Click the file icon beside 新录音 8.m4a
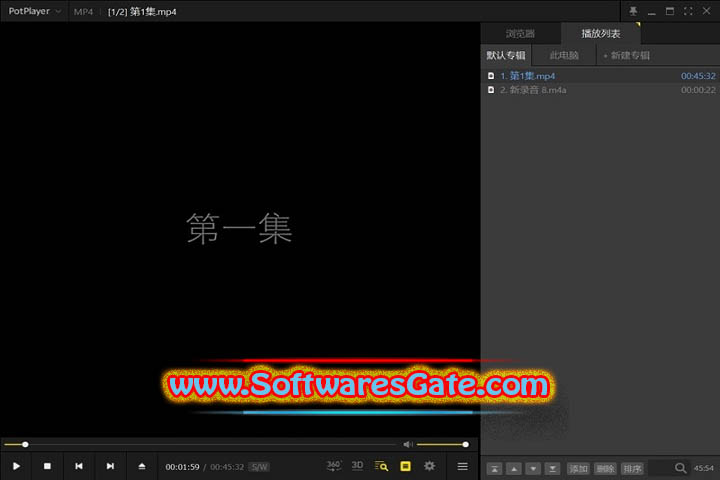720x480 pixels. tap(491, 90)
